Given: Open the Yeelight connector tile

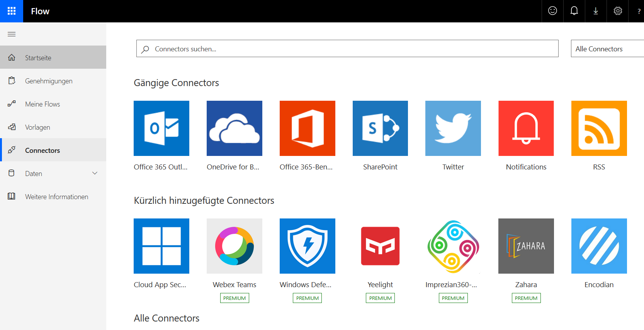Looking at the screenshot, I should point(380,246).
